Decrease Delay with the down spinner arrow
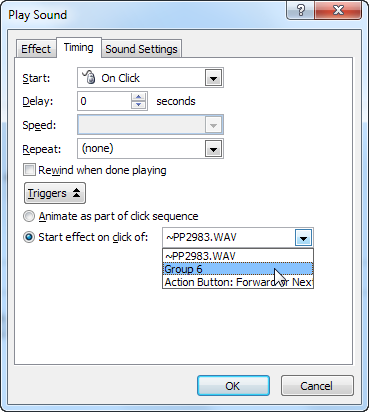The width and height of the screenshot is (369, 412). (138, 105)
